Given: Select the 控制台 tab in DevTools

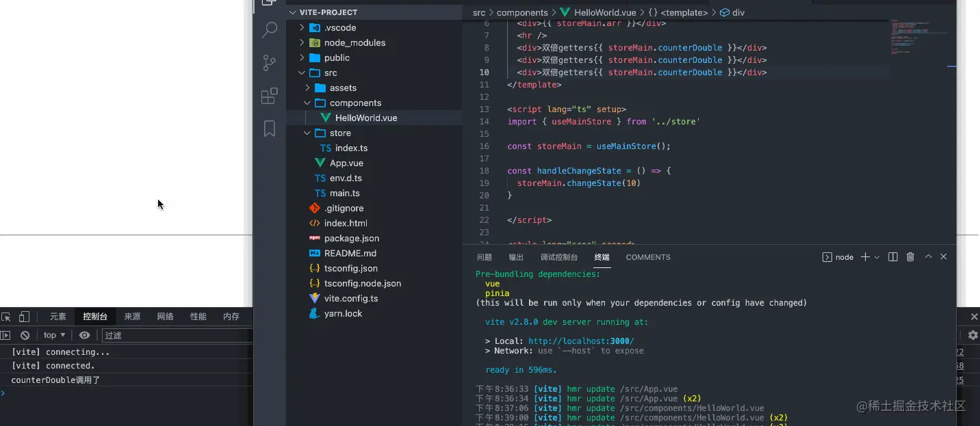Looking at the screenshot, I should pyautogui.click(x=95, y=317).
